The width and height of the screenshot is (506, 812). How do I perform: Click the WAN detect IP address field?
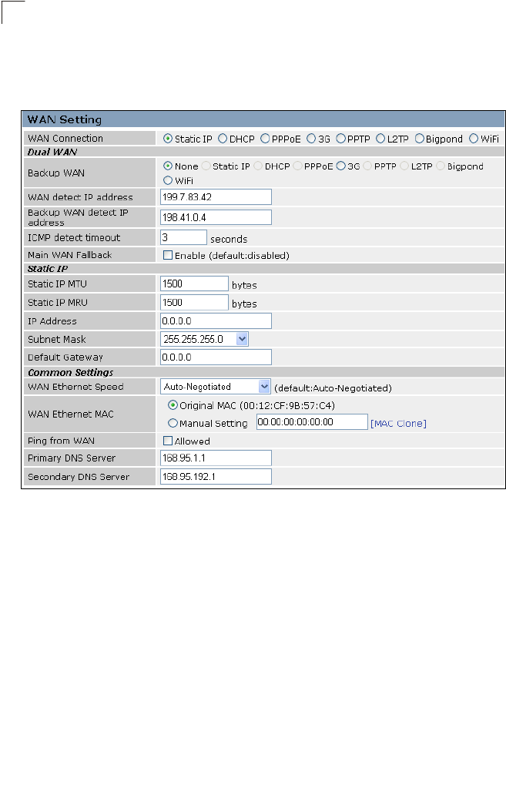pos(216,196)
